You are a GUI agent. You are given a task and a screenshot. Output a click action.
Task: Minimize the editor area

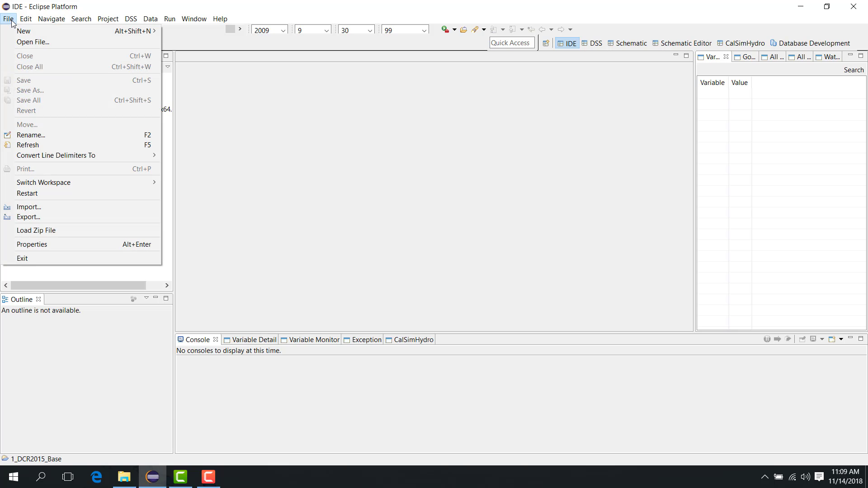pyautogui.click(x=676, y=55)
